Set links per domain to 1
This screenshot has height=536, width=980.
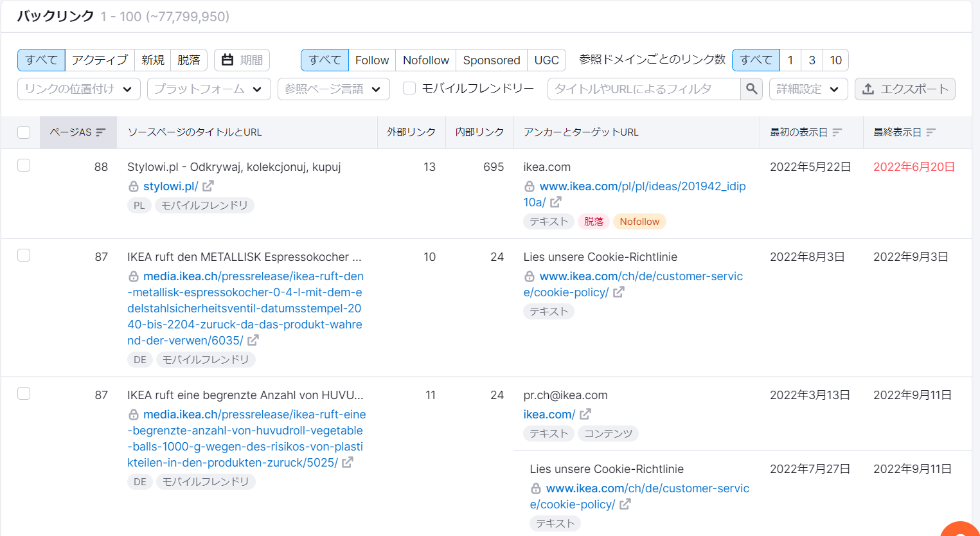[x=790, y=60]
